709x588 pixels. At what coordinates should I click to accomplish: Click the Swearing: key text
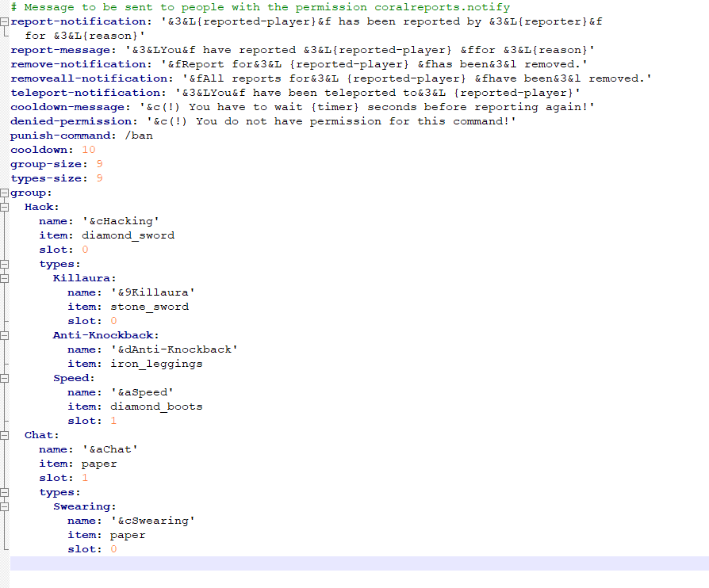[x=85, y=506]
